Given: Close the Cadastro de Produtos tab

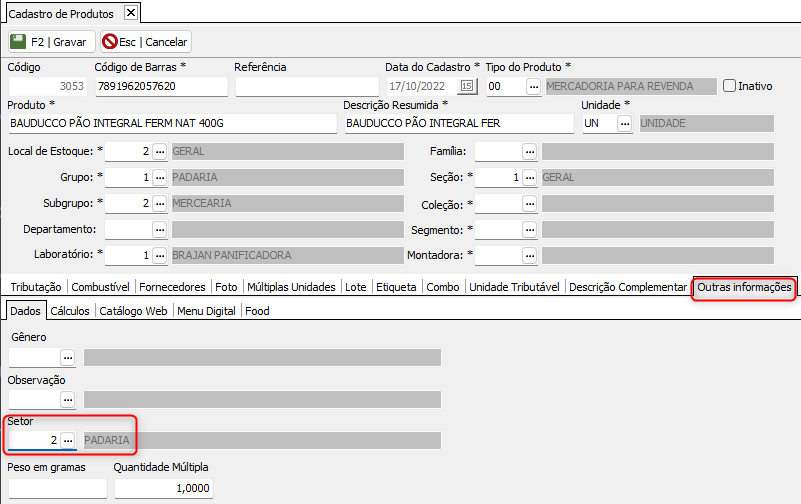Looking at the screenshot, I should click(x=130, y=13).
